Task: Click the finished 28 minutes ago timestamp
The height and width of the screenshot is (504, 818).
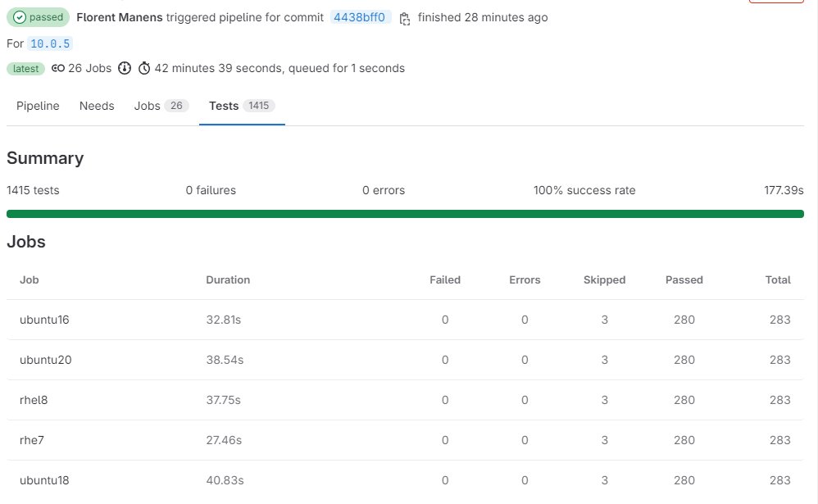Action: tap(482, 17)
